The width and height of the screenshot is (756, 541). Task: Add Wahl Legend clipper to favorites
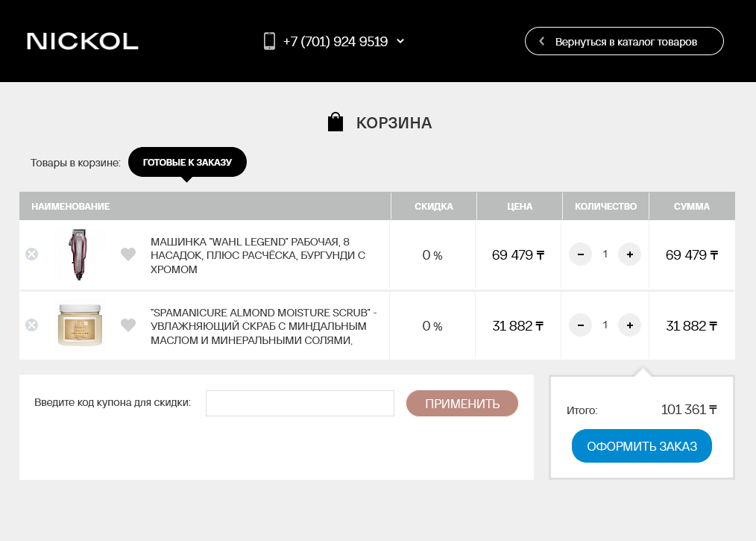coord(128,254)
